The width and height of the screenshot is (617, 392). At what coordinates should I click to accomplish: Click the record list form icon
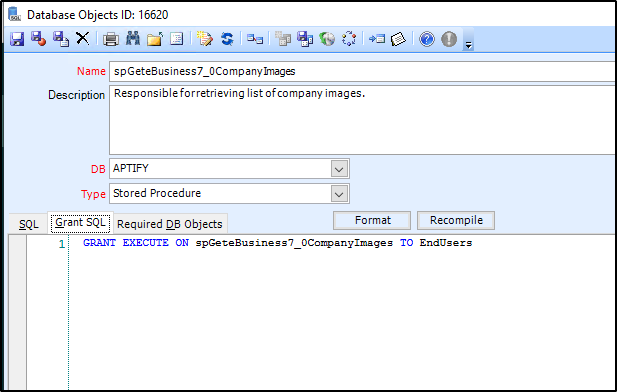[177, 39]
